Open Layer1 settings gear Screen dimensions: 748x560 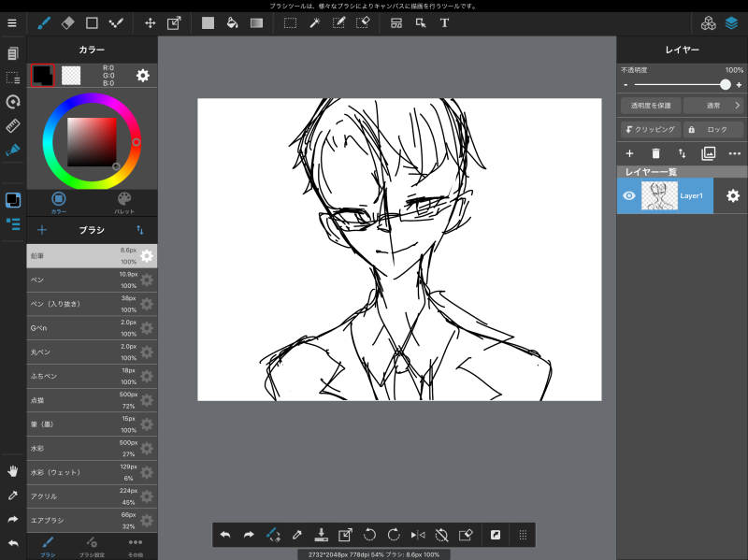coord(733,195)
